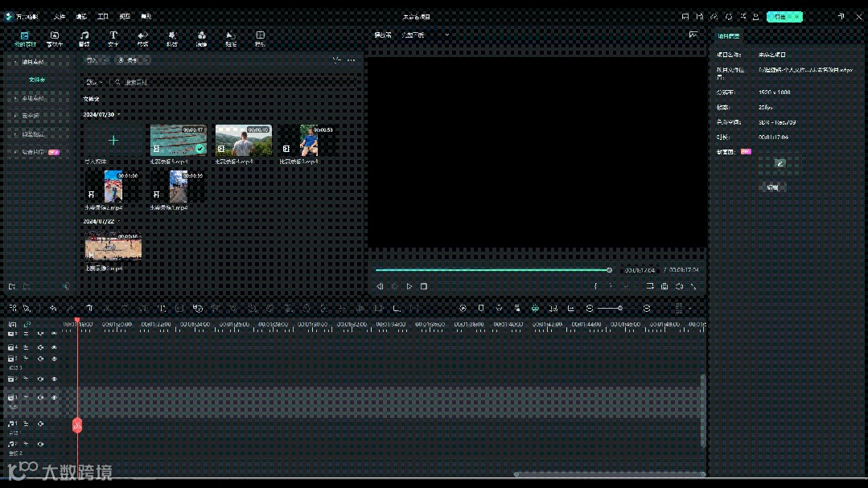This screenshot has height=488, width=868.
Task: Open the Effects sparkle tab
Action: tap(172, 39)
